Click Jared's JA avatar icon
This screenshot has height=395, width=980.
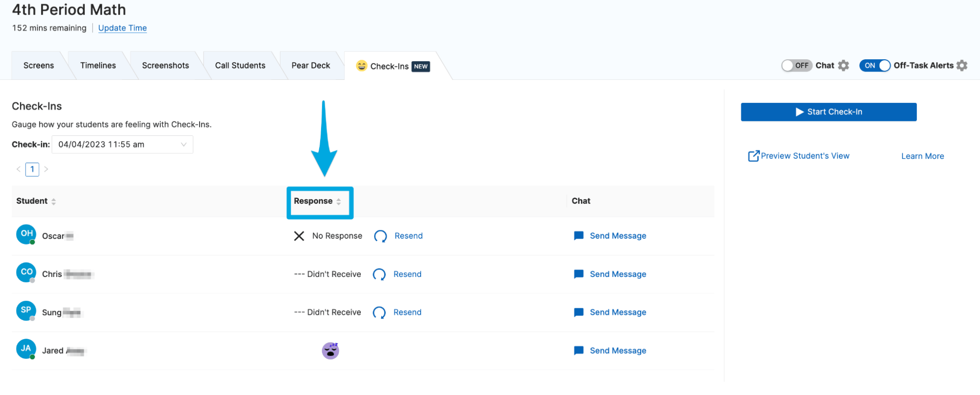click(26, 349)
